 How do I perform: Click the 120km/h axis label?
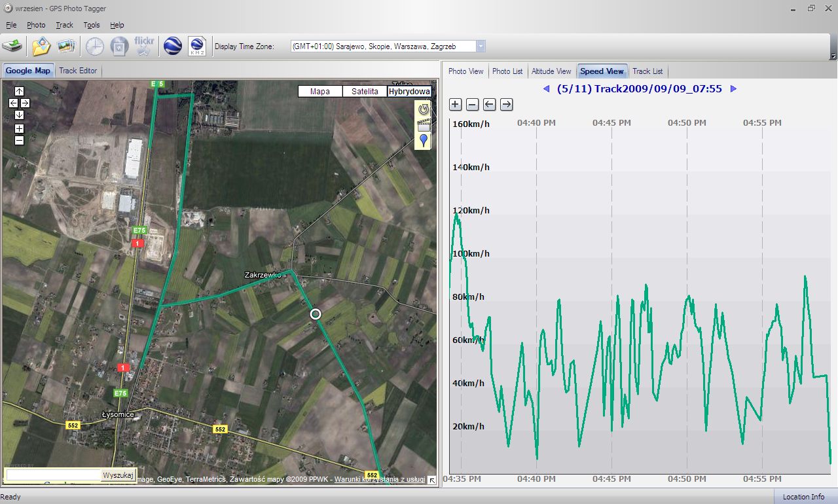click(x=471, y=210)
